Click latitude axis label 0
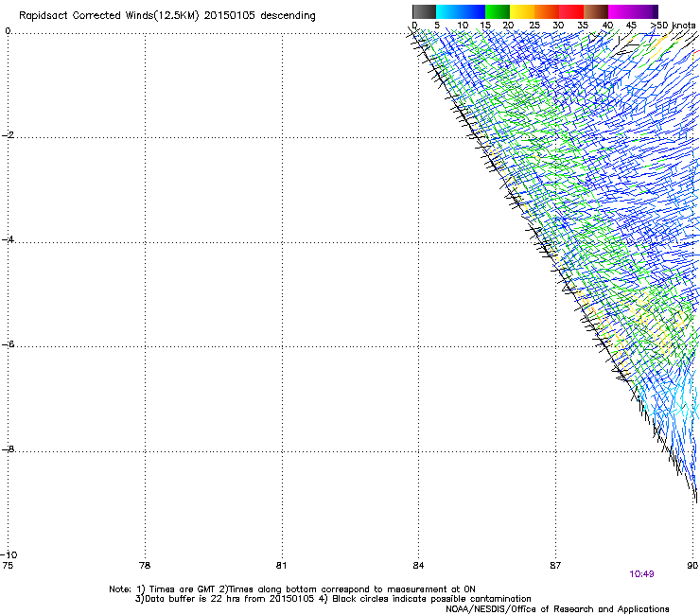Viewport: 700px width, 615px height. click(x=8, y=31)
